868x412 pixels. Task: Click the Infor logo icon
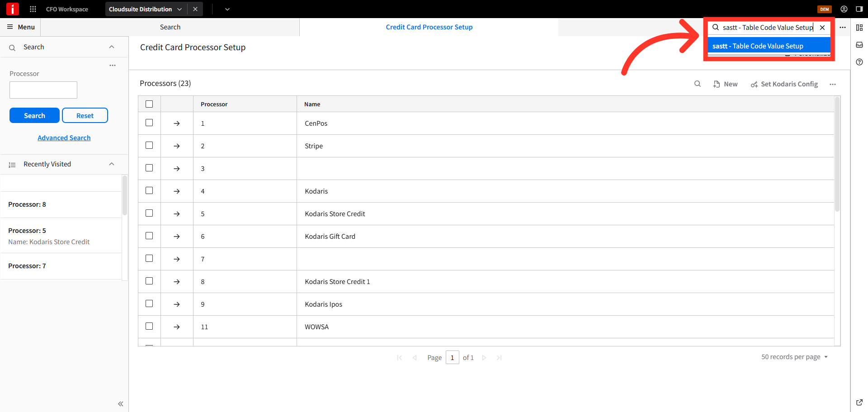point(12,9)
